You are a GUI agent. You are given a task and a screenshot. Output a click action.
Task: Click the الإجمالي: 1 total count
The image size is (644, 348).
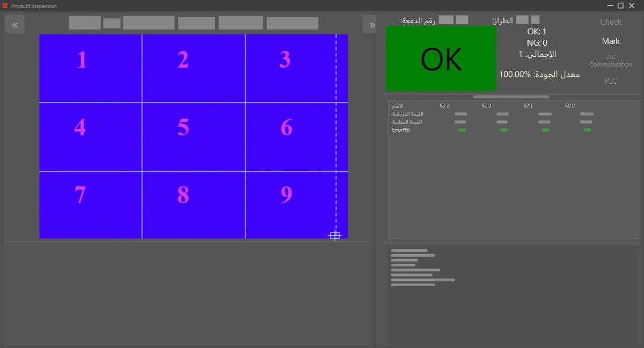537,54
